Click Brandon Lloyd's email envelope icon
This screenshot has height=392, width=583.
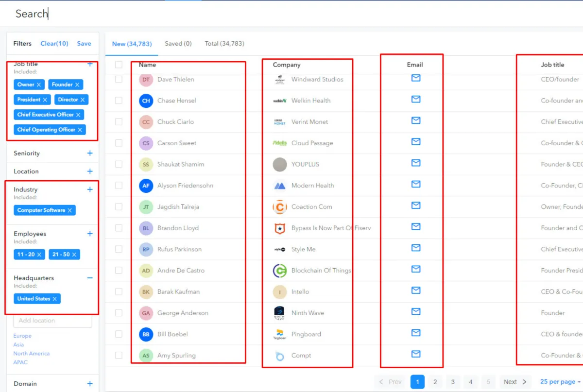coord(416,226)
